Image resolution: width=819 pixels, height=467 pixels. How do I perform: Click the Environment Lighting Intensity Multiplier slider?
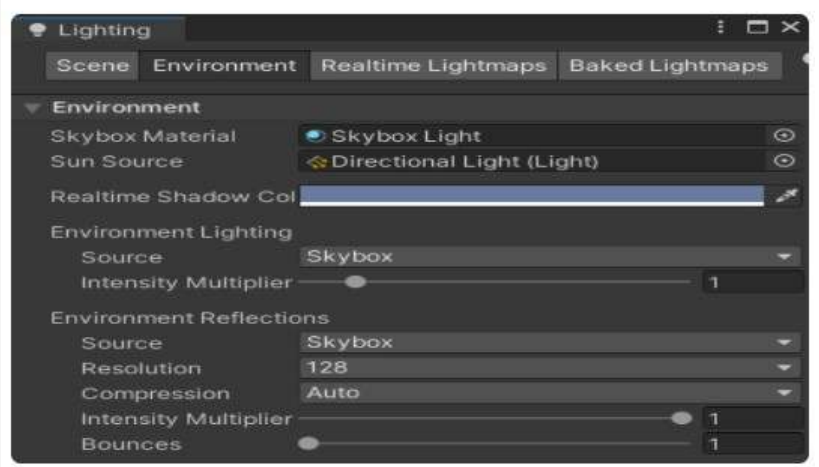pyautogui.click(x=495, y=283)
